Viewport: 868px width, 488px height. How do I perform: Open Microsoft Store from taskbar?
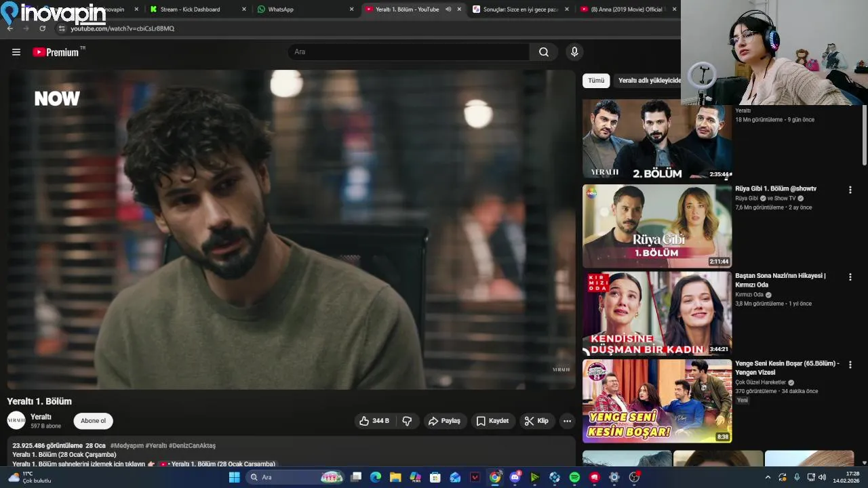click(x=435, y=477)
